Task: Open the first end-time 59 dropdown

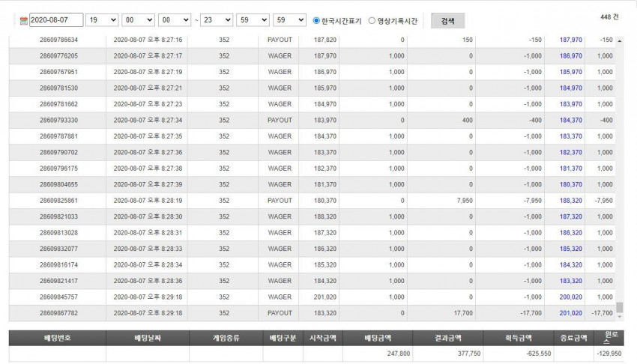Action: (253, 20)
